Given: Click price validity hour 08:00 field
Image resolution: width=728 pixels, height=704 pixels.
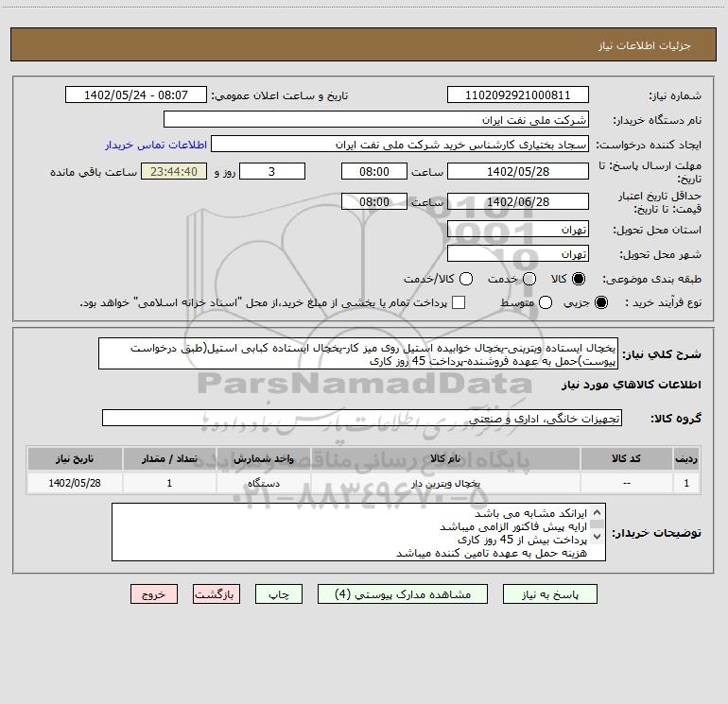Looking at the screenshot, I should (x=374, y=201).
